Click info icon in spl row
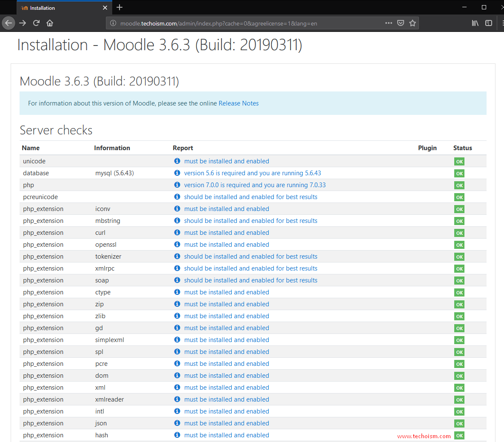 [x=177, y=351]
